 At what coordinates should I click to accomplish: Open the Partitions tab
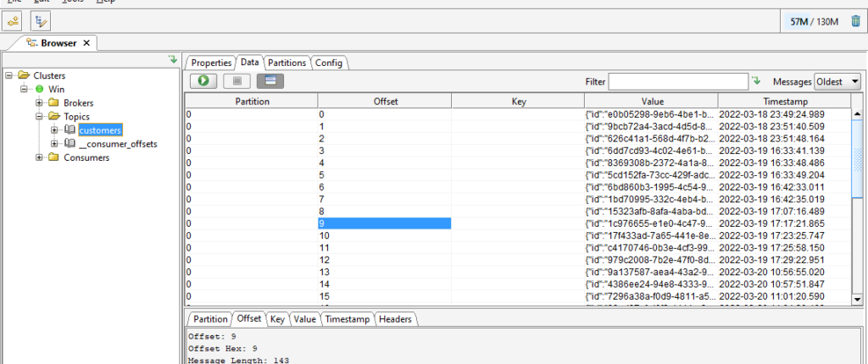point(287,63)
